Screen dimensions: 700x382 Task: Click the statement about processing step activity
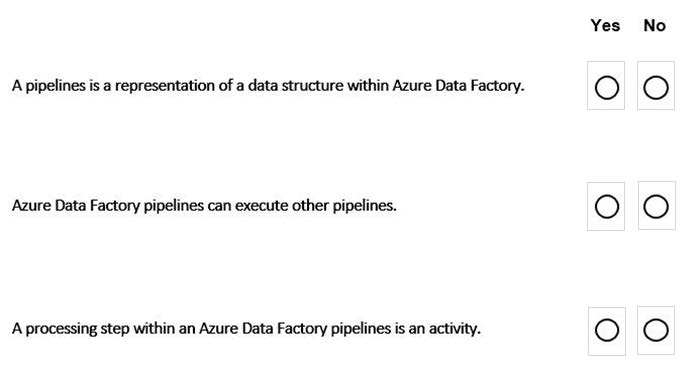246,328
